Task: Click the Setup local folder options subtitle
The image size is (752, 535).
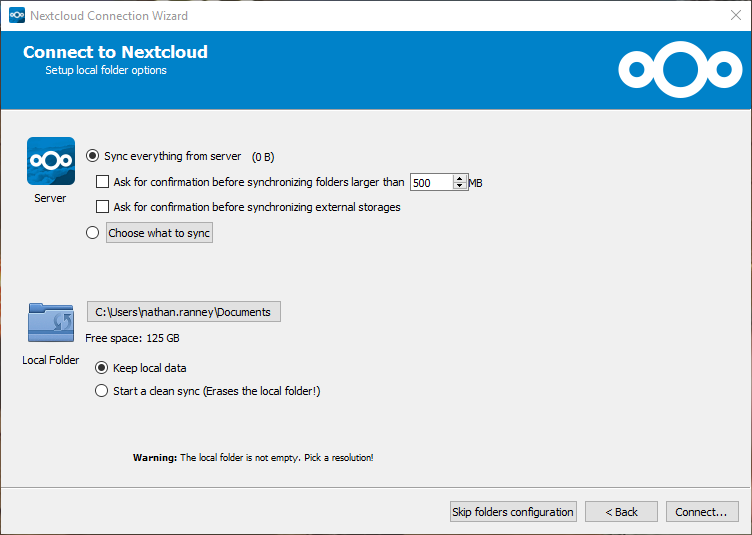Action: (x=106, y=70)
